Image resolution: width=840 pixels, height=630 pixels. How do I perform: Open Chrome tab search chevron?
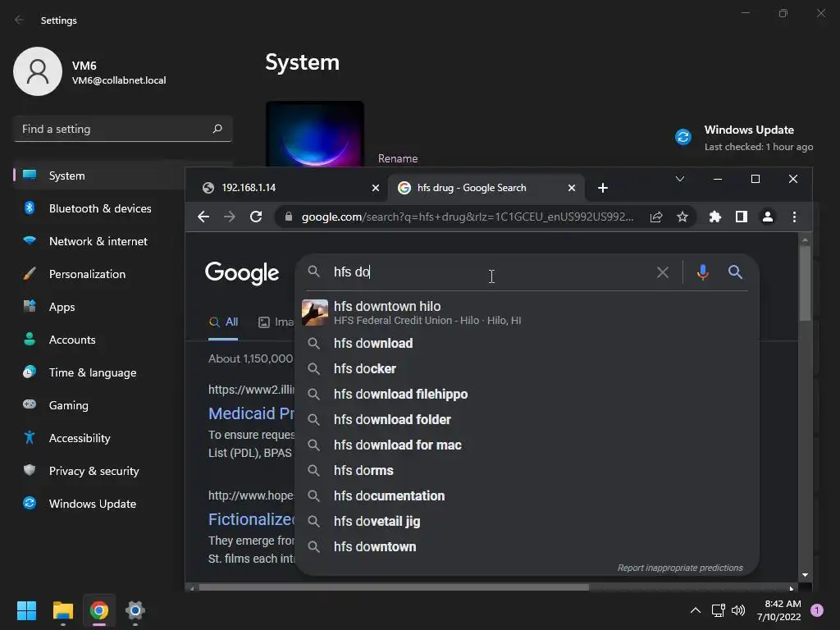click(x=680, y=179)
